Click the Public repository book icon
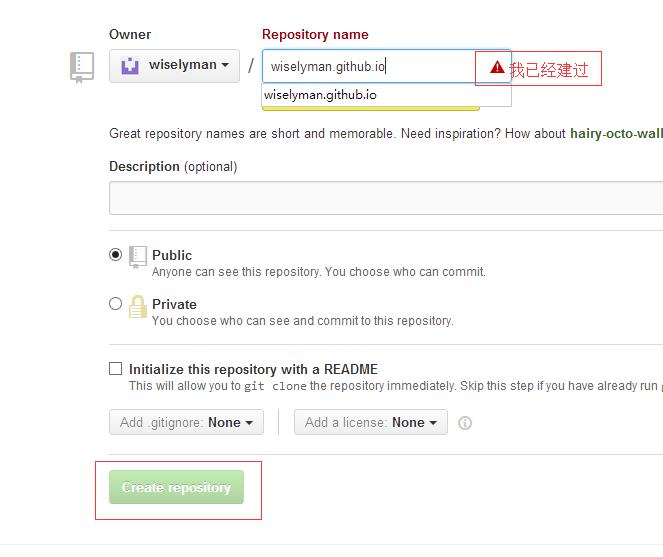This screenshot has height=557, width=663. (x=138, y=257)
